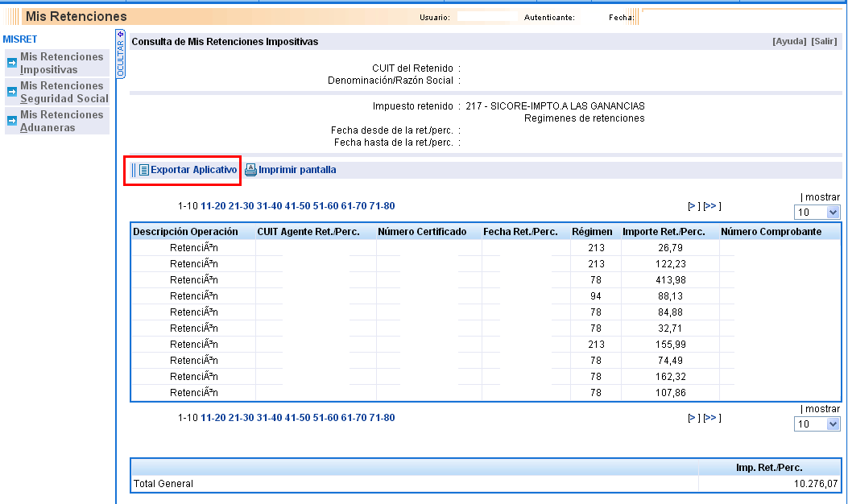Go to next page using arrow below table
This screenshot has height=504, width=848.
(692, 419)
